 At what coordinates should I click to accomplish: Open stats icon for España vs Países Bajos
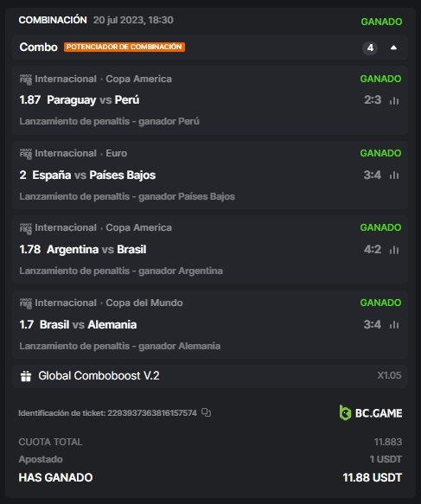coord(394,175)
